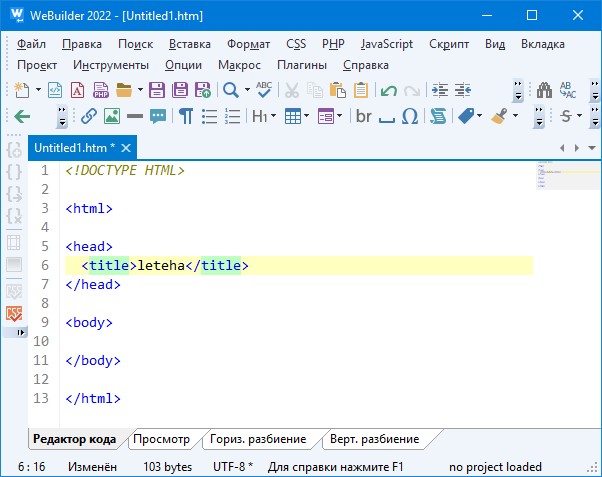Viewport: 602px width, 477px height.
Task: Click the Insert Image icon
Action: (x=111, y=116)
